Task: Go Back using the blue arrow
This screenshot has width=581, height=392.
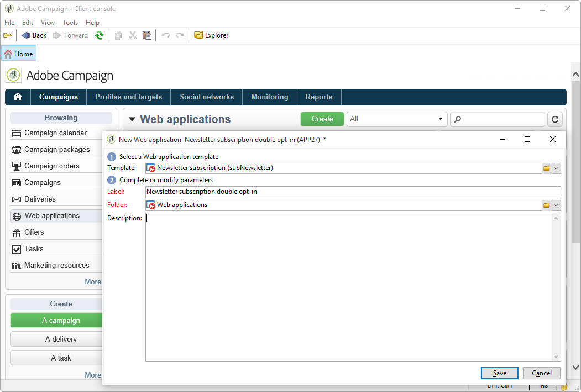Action: click(34, 35)
